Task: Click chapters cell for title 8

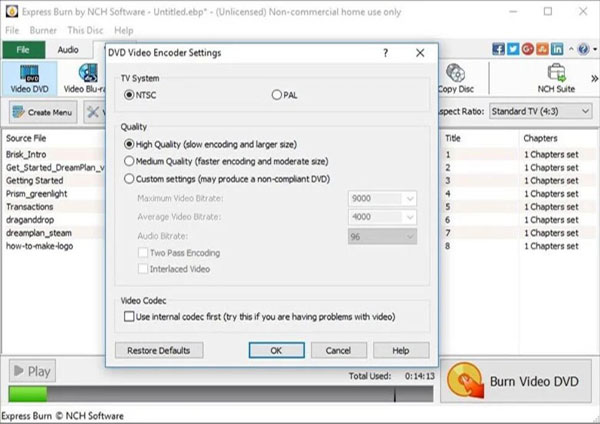Action: point(551,246)
